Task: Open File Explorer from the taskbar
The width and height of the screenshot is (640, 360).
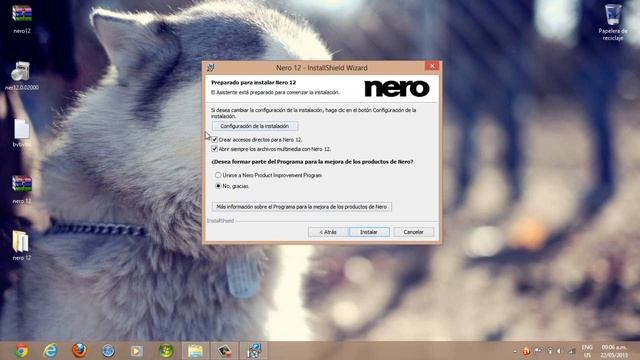Action: coord(196,351)
